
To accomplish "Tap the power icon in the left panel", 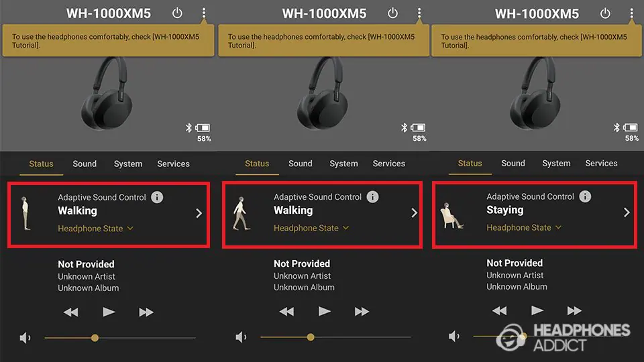I will [x=177, y=13].
